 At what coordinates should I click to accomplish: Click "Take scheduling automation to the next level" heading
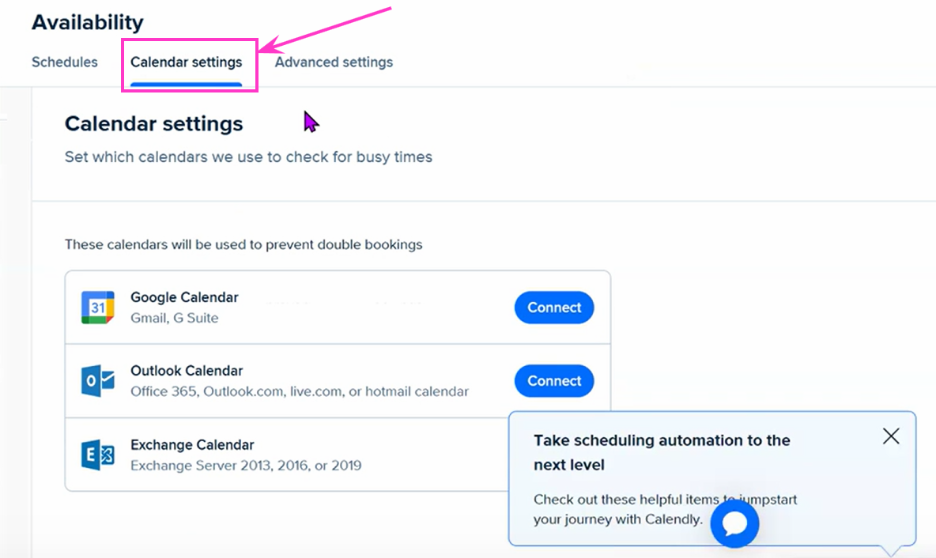pyautogui.click(x=662, y=452)
